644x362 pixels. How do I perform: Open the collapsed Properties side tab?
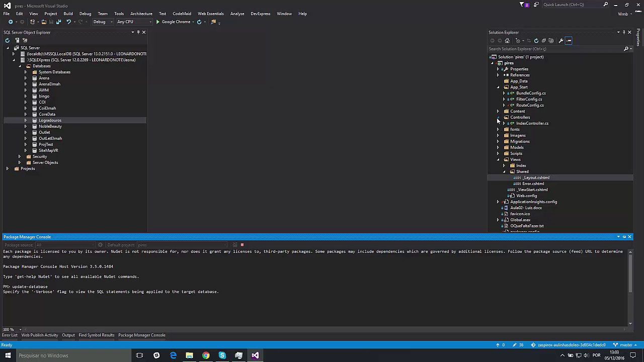pyautogui.click(x=639, y=38)
